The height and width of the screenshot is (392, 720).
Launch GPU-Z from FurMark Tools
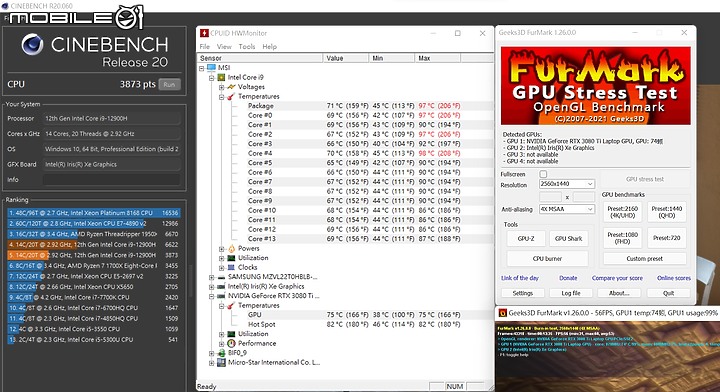(526, 239)
